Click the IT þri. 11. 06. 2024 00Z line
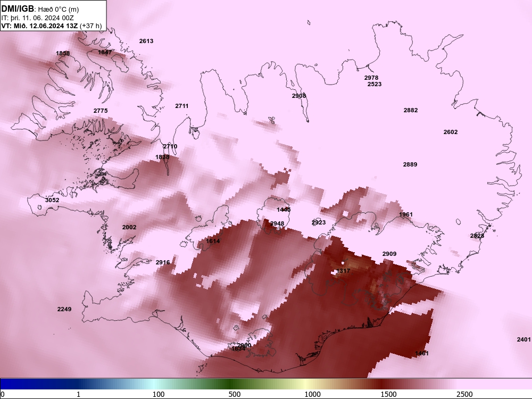The width and height of the screenshot is (532, 399). coord(37,18)
